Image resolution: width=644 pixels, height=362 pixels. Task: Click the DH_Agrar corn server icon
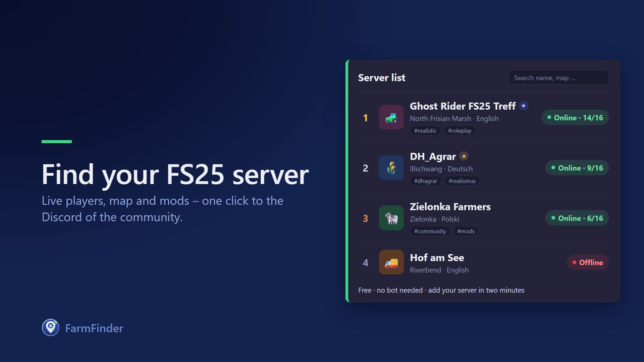coord(391,168)
